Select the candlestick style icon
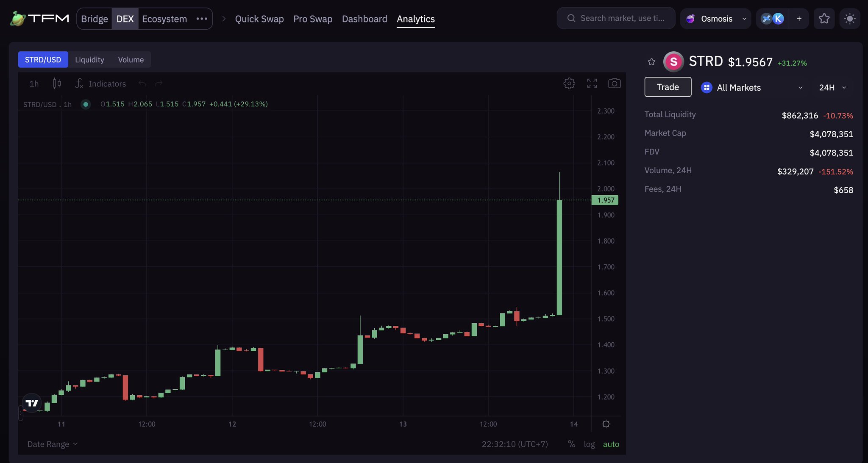The height and width of the screenshot is (463, 868). click(56, 83)
